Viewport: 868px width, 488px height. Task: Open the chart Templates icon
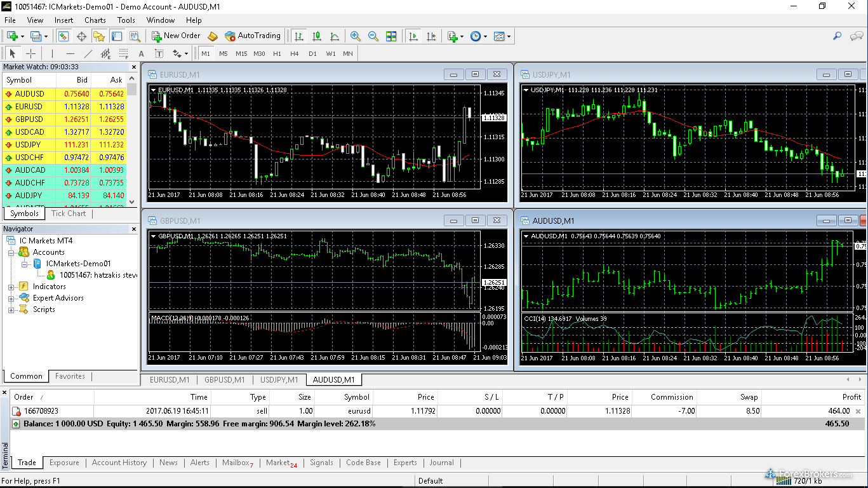499,36
